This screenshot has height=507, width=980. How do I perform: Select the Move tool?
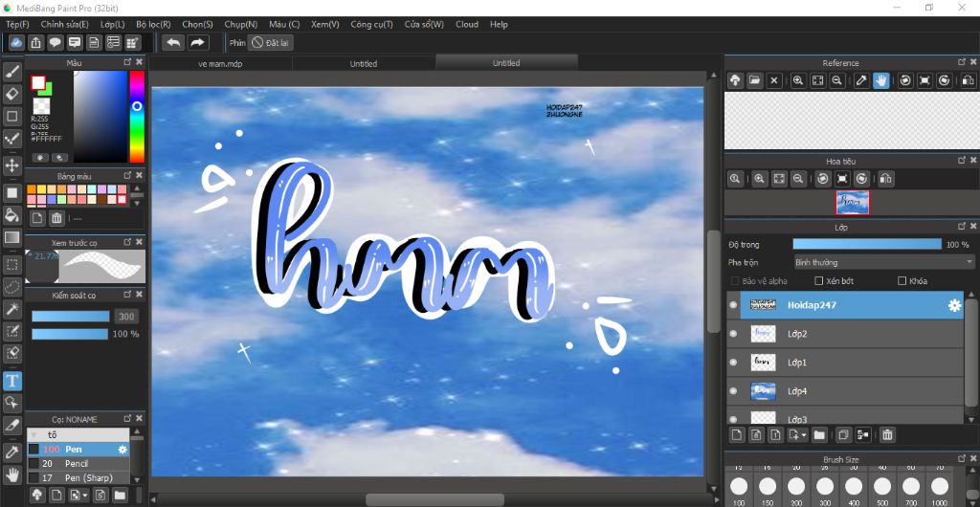(11, 166)
